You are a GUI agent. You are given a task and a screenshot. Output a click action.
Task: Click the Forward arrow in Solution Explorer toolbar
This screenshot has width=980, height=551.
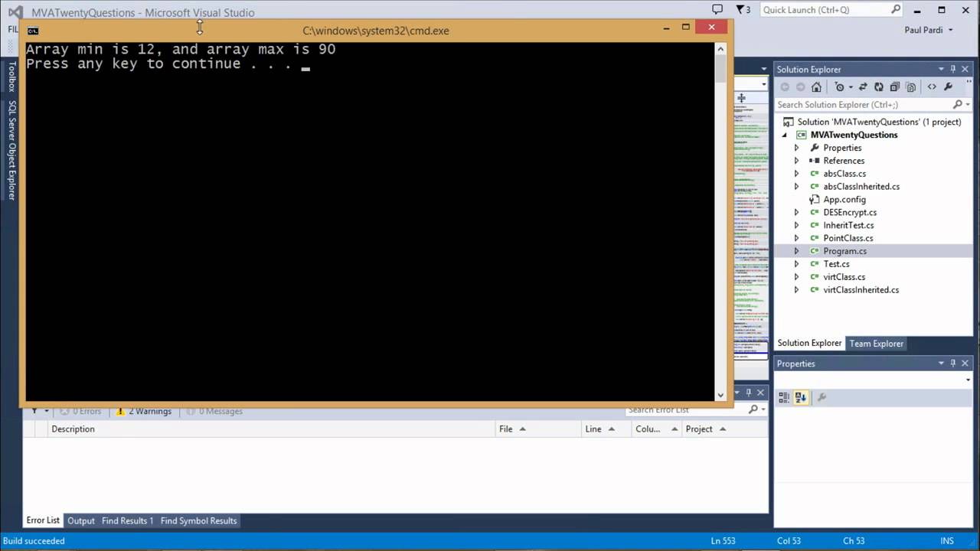point(800,87)
